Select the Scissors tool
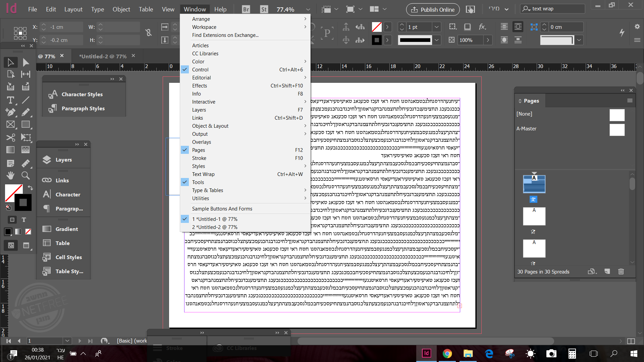Screen dimensions: 644x362 [x=10, y=137]
